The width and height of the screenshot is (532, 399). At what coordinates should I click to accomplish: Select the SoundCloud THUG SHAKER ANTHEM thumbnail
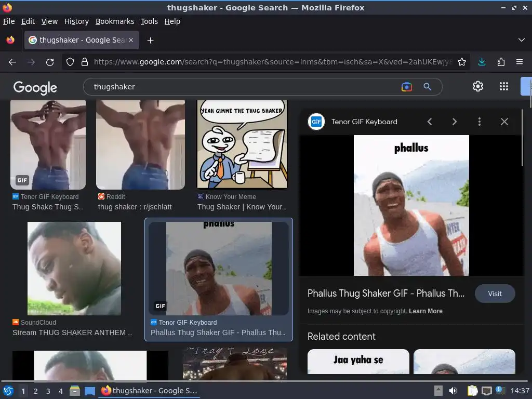pos(74,269)
